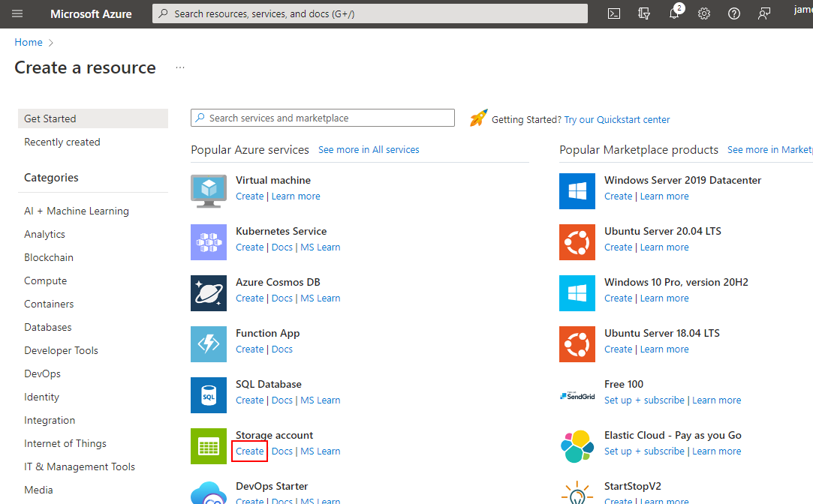Click the Home breadcrumb link
Screen dimensions: 813x504
coord(29,43)
